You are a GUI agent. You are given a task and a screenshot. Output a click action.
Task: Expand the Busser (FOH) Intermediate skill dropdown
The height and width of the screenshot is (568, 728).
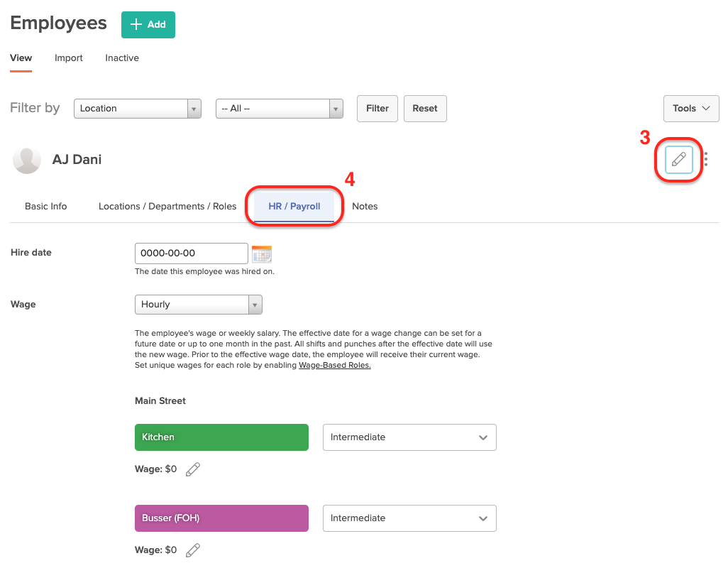(x=409, y=518)
